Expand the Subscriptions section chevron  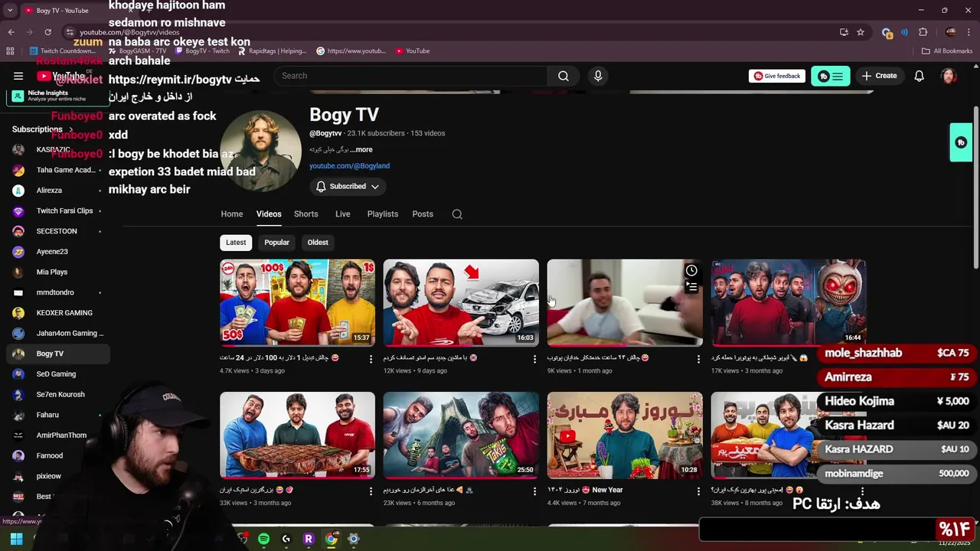coord(71,129)
